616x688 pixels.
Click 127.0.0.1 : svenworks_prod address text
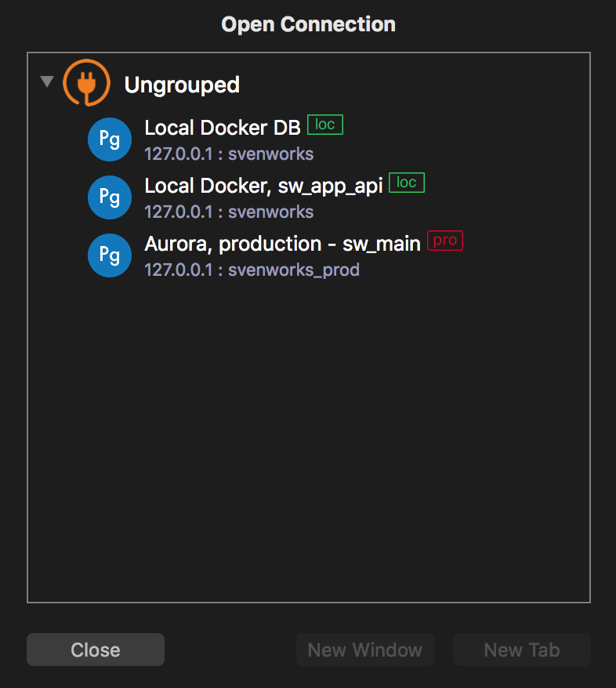(x=252, y=270)
